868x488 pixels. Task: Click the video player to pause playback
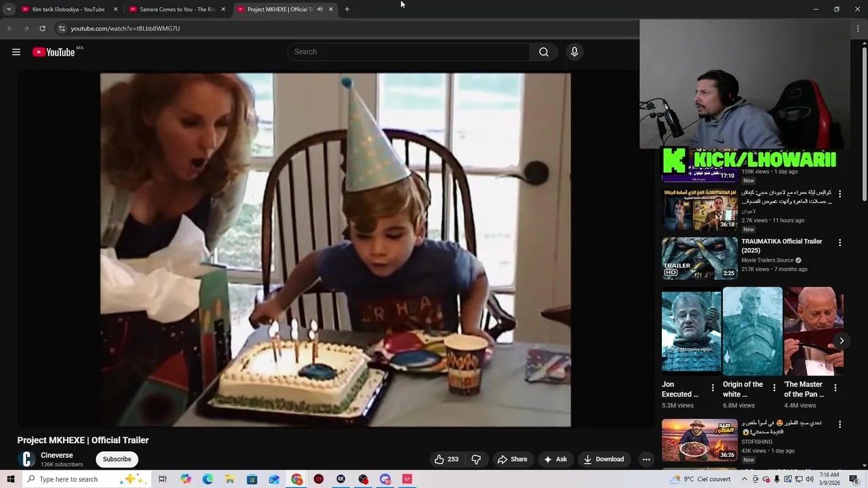(336, 250)
